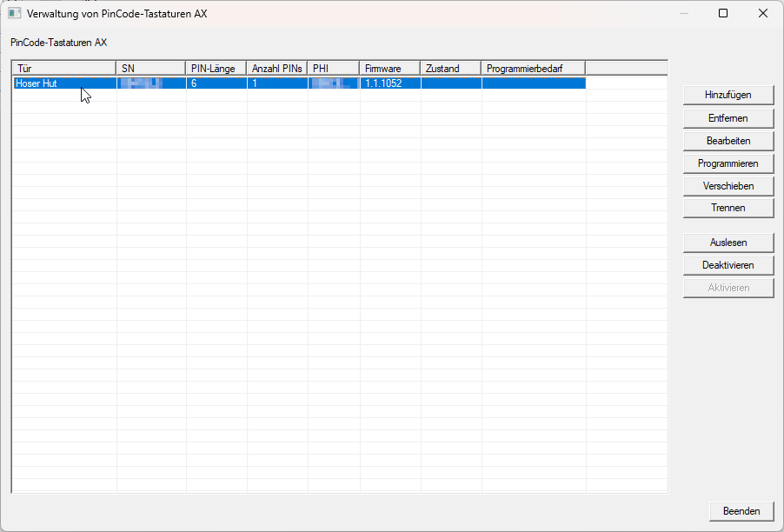
Task: Sort list by Firmware column
Action: point(389,69)
